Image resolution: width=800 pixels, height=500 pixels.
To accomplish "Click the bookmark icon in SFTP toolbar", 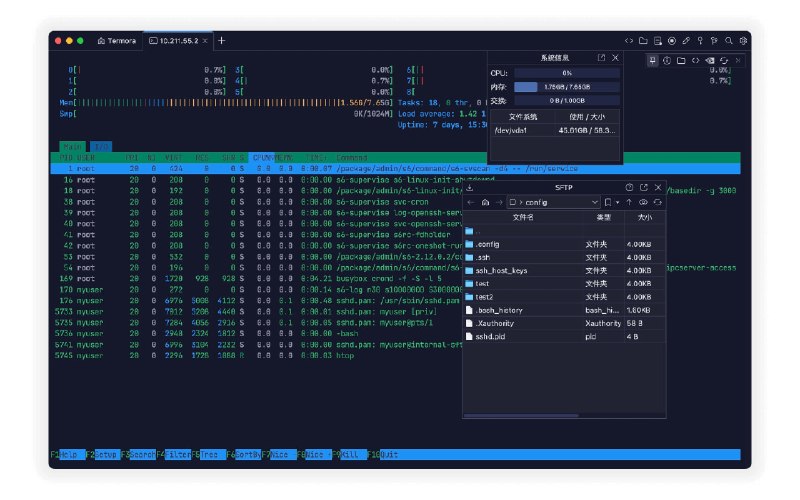I will (x=608, y=203).
